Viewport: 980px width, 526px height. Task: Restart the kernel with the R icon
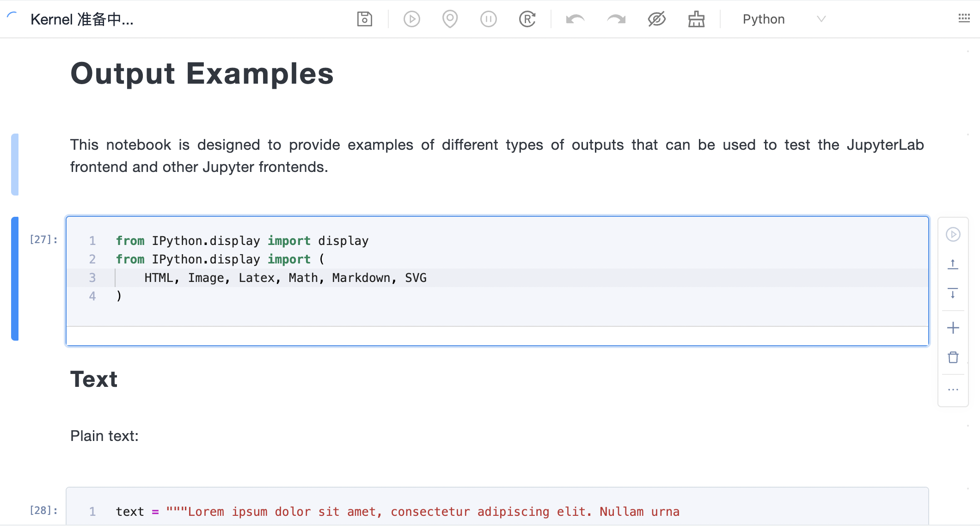point(527,19)
